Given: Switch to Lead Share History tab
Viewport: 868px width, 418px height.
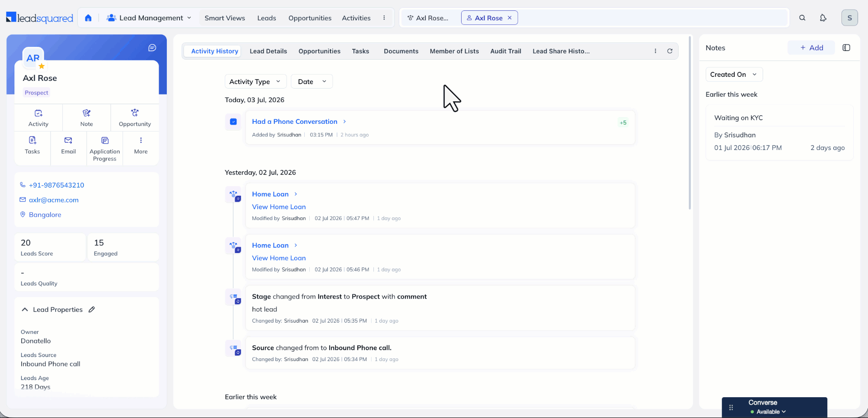Looking at the screenshot, I should pyautogui.click(x=561, y=51).
